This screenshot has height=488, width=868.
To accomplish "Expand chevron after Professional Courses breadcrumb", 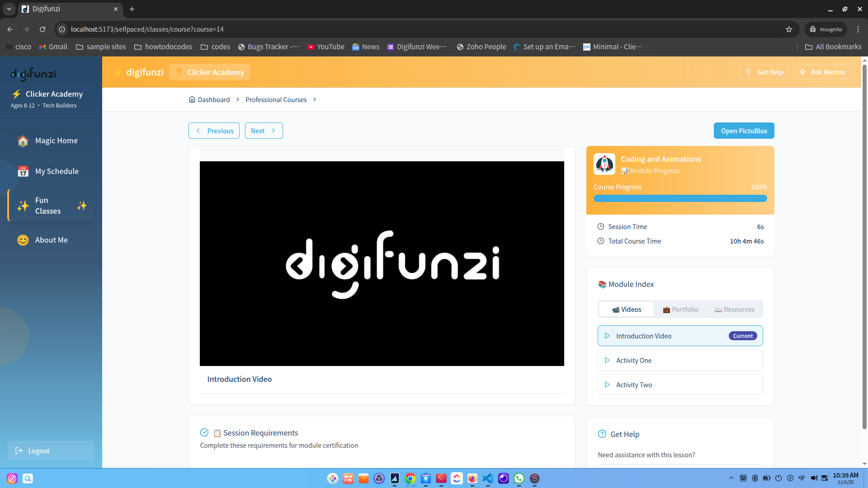I will tap(315, 100).
